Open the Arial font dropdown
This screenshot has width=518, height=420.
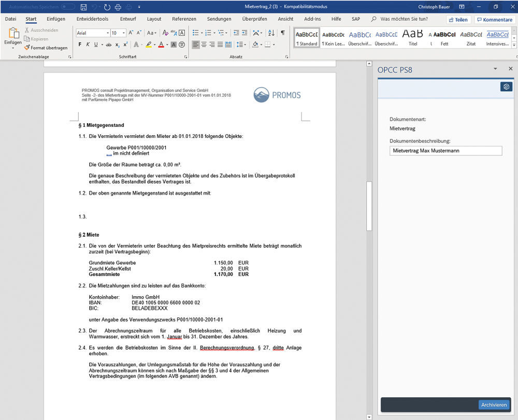point(108,33)
